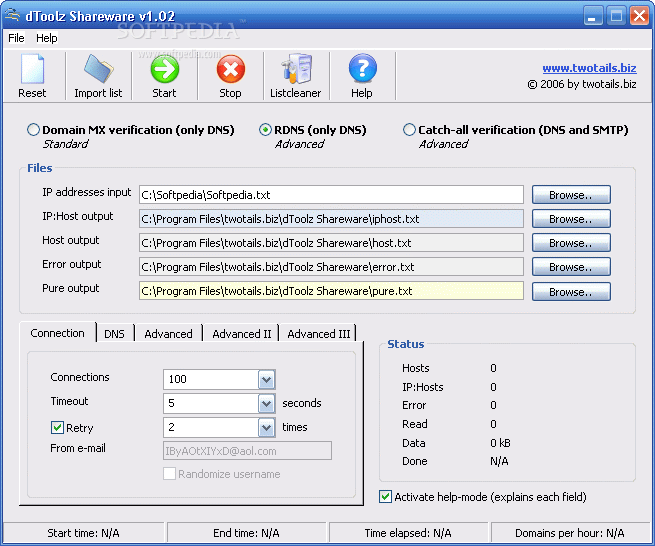
Task: Click the Host output path field
Action: 331,243
